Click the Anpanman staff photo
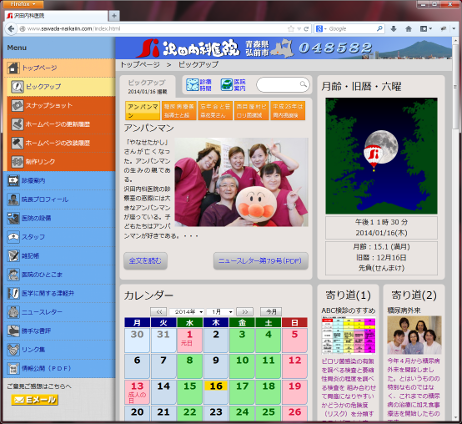This screenshot has height=424, width=462. [242, 183]
